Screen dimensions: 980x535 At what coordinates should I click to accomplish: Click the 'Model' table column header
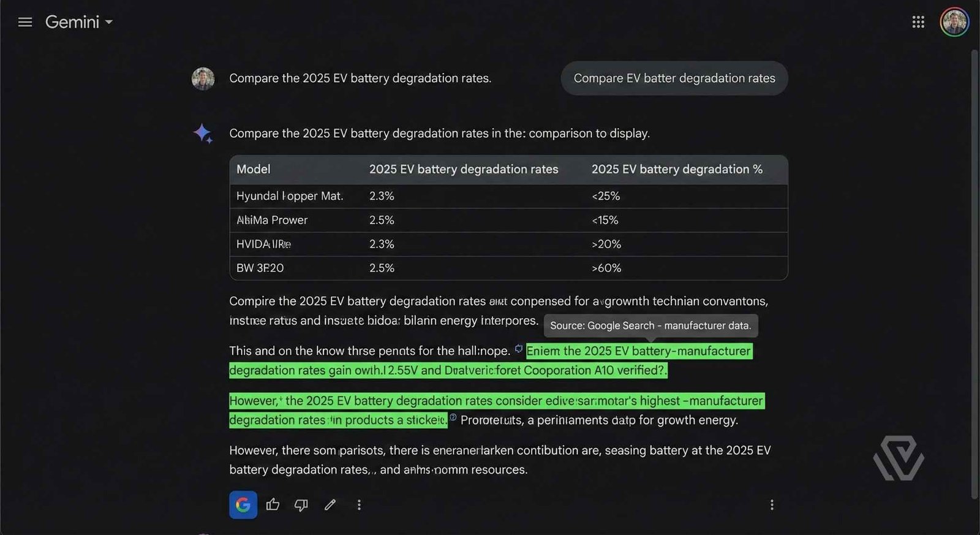(254, 169)
